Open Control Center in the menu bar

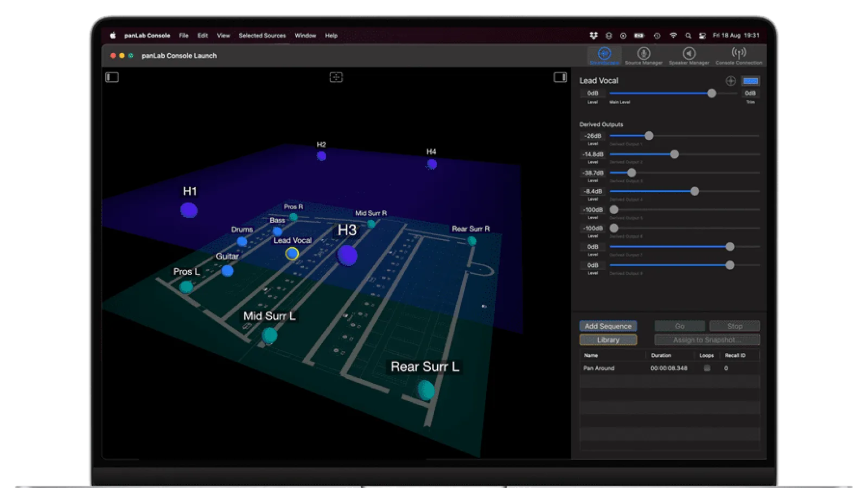(703, 35)
